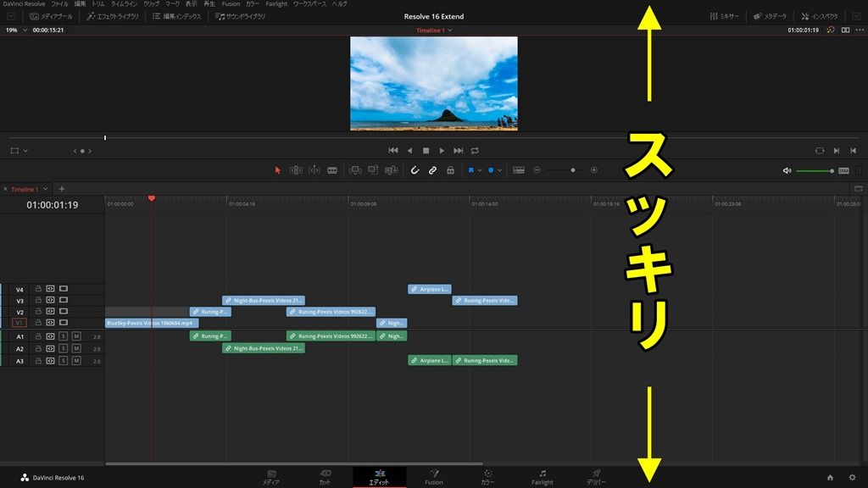Click the Insert Clip icon
Image resolution: width=868 pixels, height=488 pixels.
tap(355, 170)
